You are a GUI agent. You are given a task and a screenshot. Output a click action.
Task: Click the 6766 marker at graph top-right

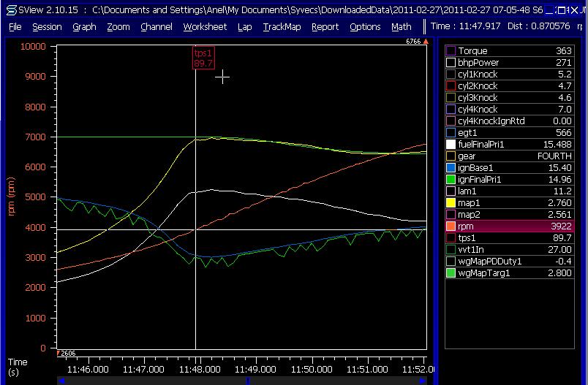tap(413, 42)
